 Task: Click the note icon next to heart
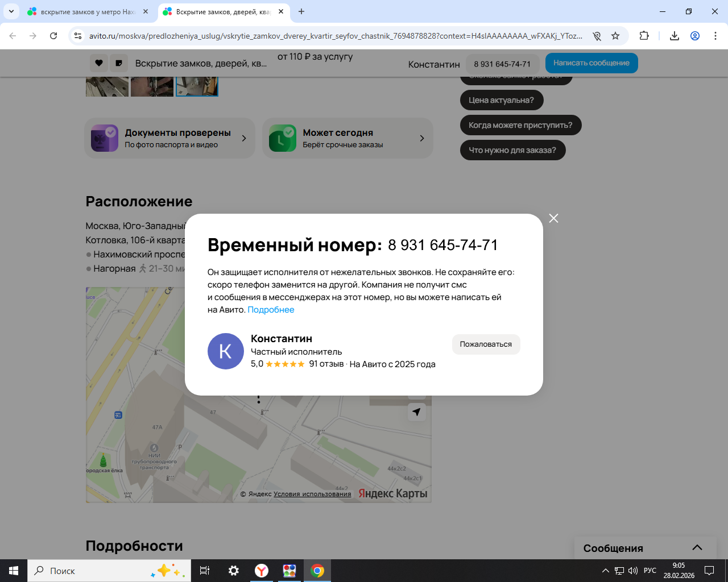pos(119,63)
